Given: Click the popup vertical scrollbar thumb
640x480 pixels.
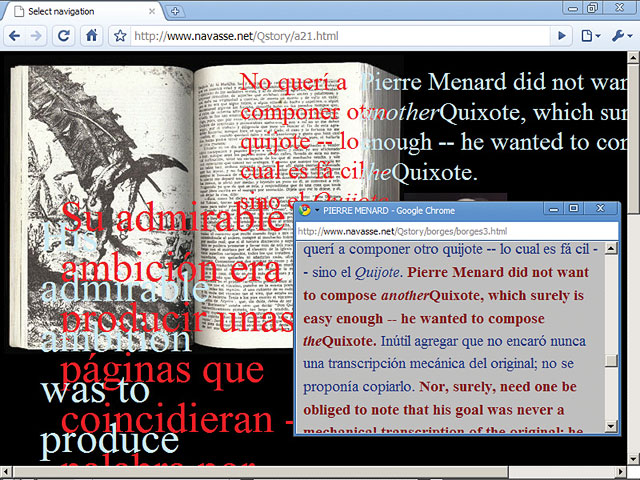Looking at the screenshot, I should [x=611, y=361].
